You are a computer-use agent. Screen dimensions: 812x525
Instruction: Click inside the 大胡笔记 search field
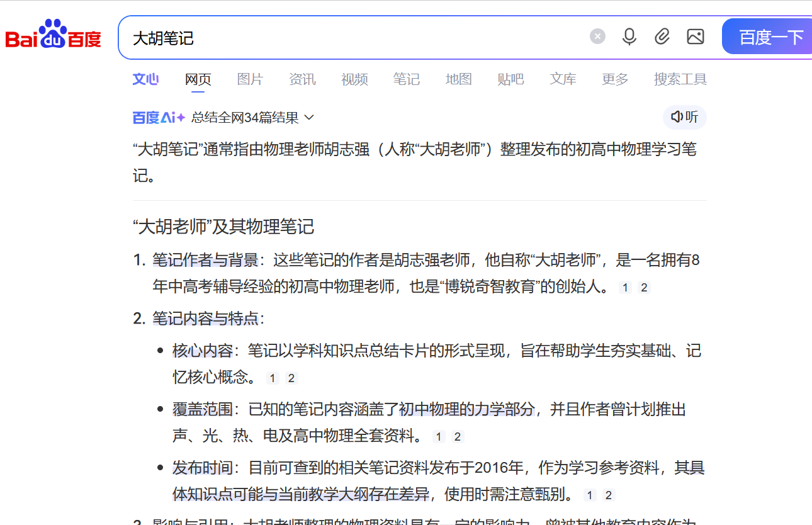tap(352, 38)
